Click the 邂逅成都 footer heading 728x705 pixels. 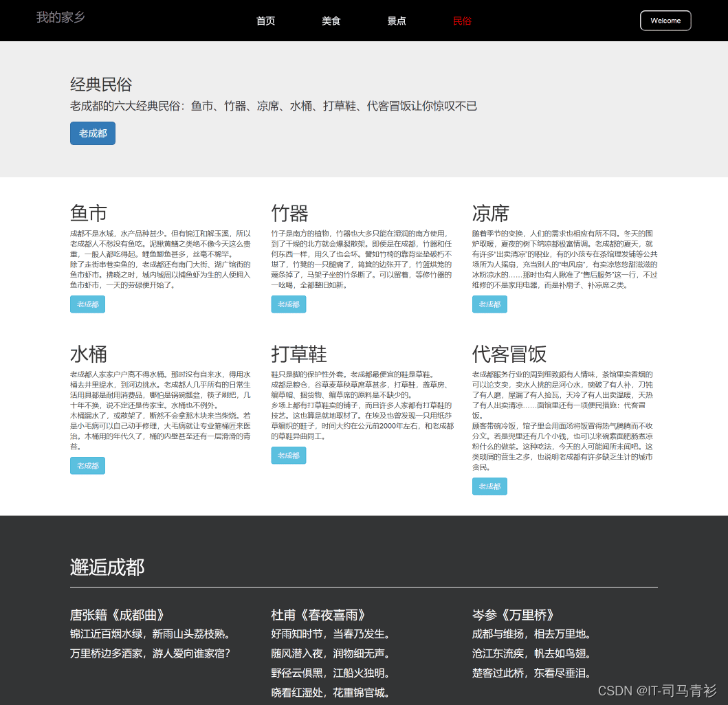(106, 568)
